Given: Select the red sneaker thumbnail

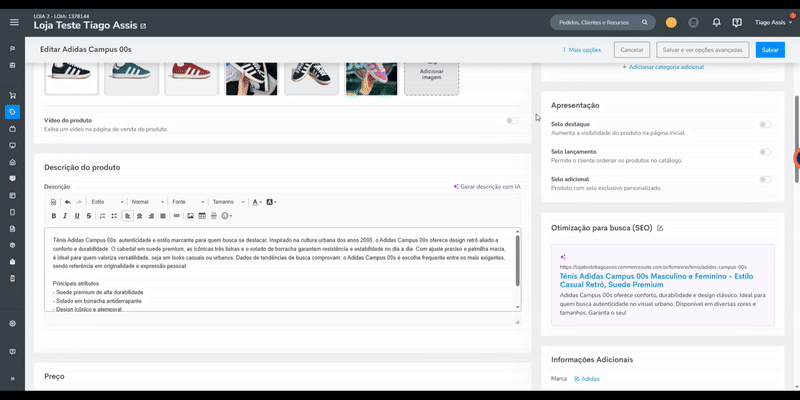Looking at the screenshot, I should 191,78.
